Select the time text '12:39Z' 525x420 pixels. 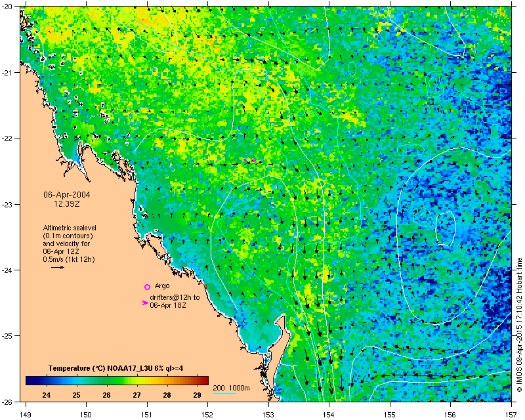(67, 203)
